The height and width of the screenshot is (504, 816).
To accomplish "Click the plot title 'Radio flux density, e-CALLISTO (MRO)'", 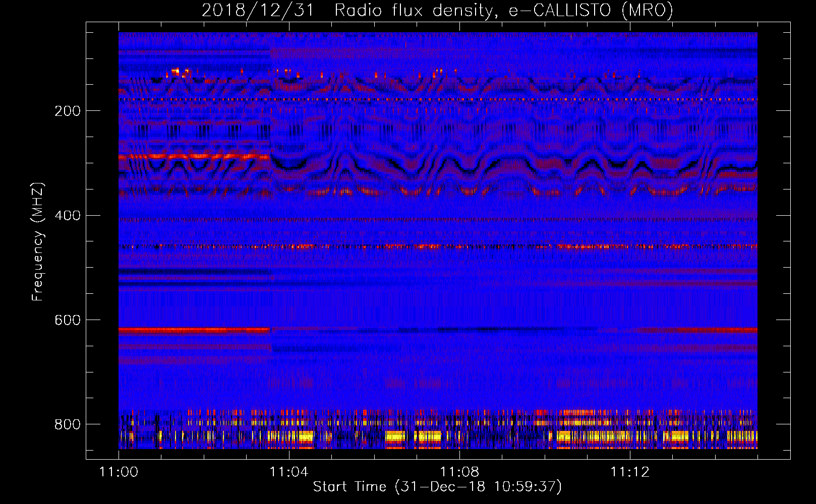I will click(504, 10).
